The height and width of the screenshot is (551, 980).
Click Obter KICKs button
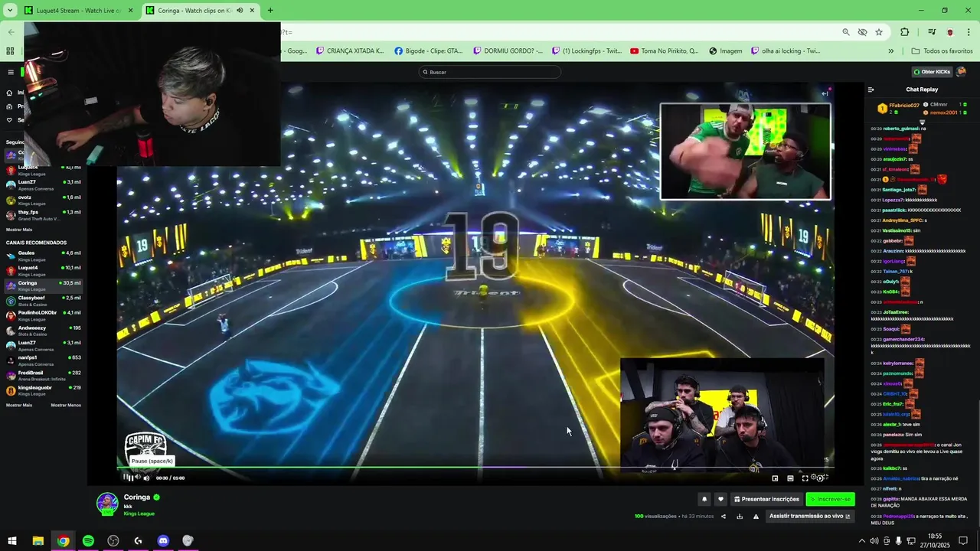click(x=931, y=72)
